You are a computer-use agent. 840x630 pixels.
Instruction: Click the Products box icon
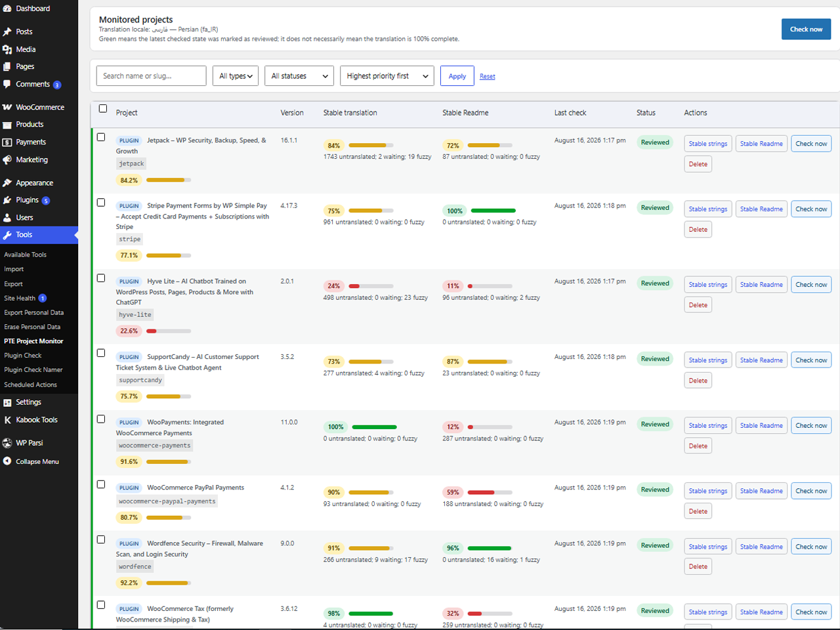[x=7, y=125]
